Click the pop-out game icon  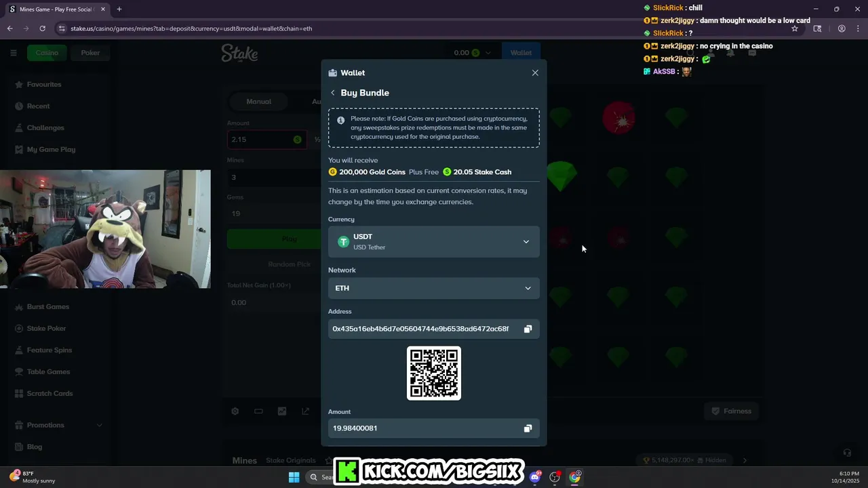click(305, 411)
